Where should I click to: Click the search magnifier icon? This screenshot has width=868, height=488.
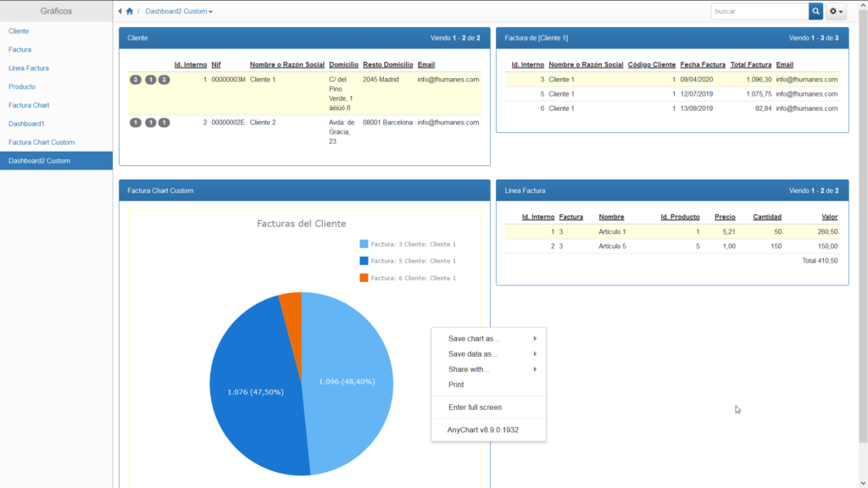[815, 11]
